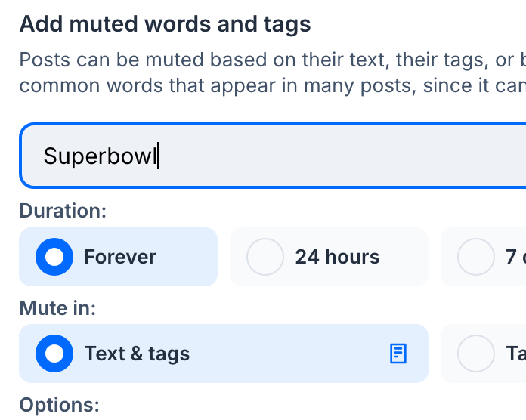Click the 24 hours label text

[x=337, y=257]
